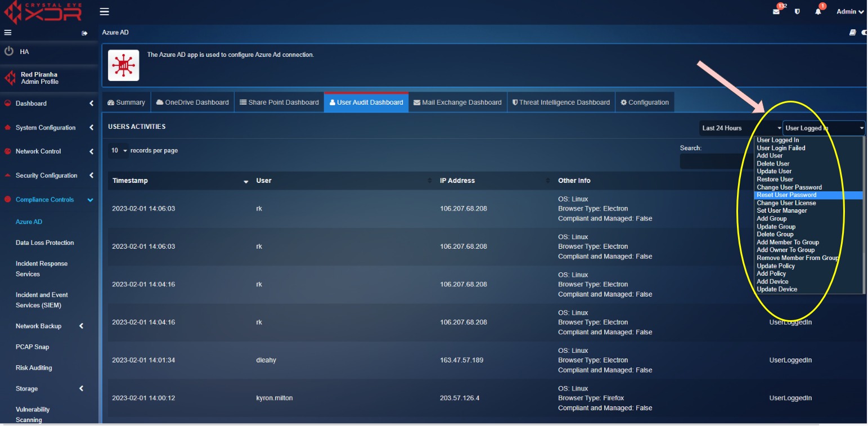Image resolution: width=868 pixels, height=426 pixels.
Task: Click the Crystal Eye XDR logo
Action: (43, 12)
